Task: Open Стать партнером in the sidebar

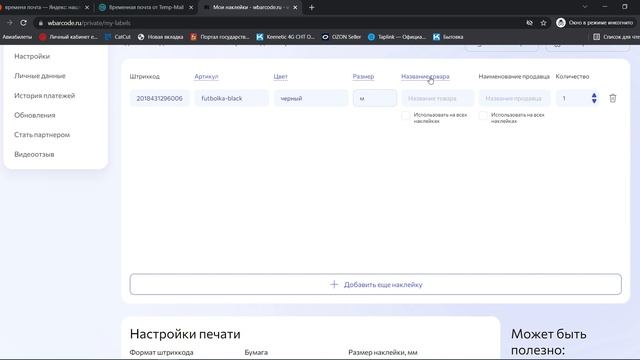Action: [42, 135]
